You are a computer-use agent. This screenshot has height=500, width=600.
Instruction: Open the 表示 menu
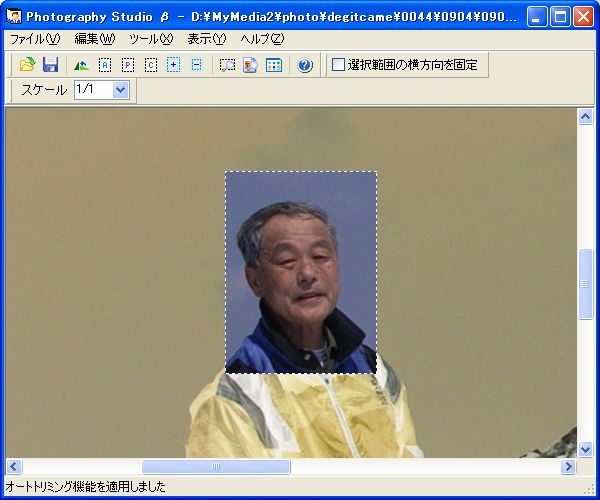[206, 39]
